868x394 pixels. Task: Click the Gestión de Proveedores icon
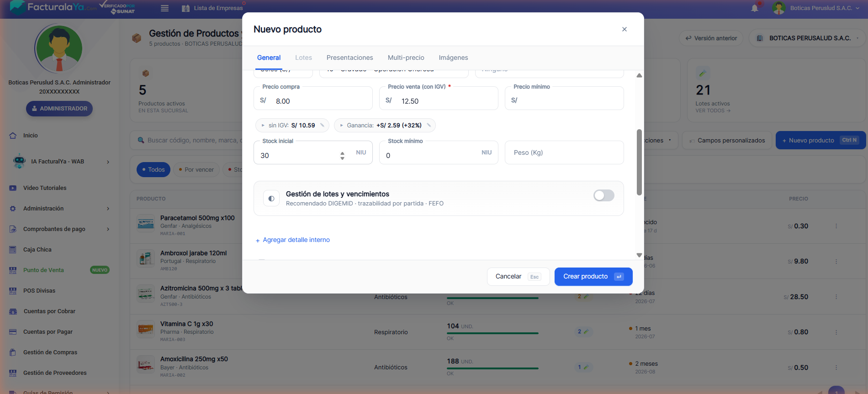pyautogui.click(x=13, y=373)
